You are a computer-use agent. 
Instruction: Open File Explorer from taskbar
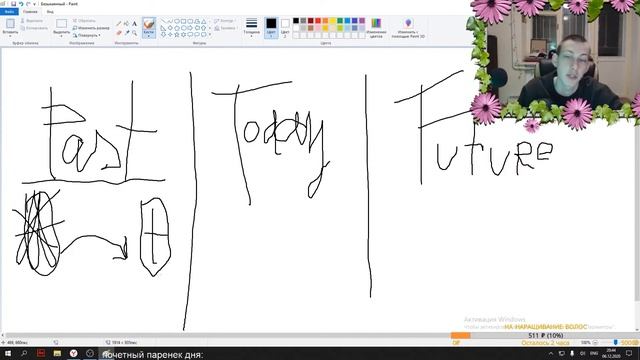click(57, 353)
